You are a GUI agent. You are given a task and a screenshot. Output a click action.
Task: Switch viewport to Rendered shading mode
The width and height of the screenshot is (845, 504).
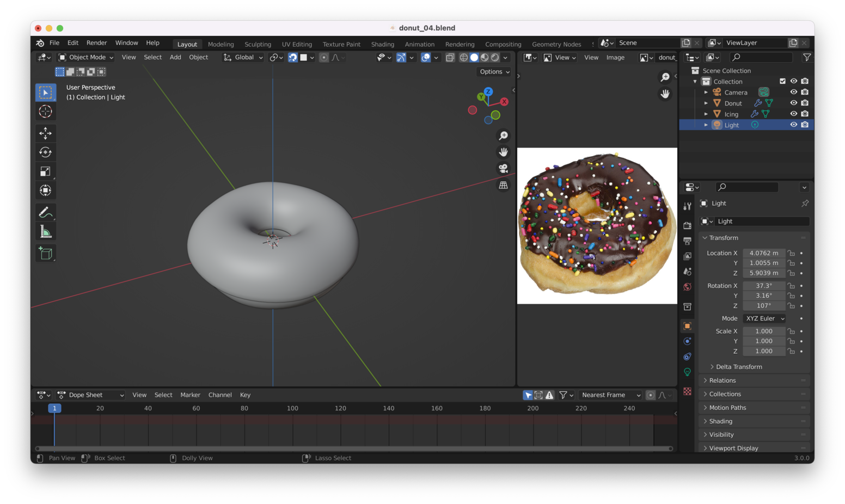494,57
